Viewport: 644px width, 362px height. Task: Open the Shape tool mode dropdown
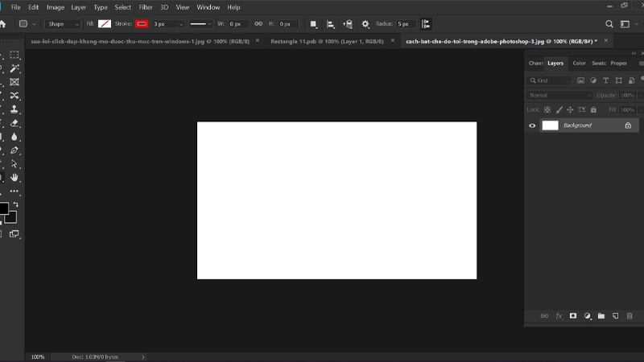pyautogui.click(x=63, y=24)
